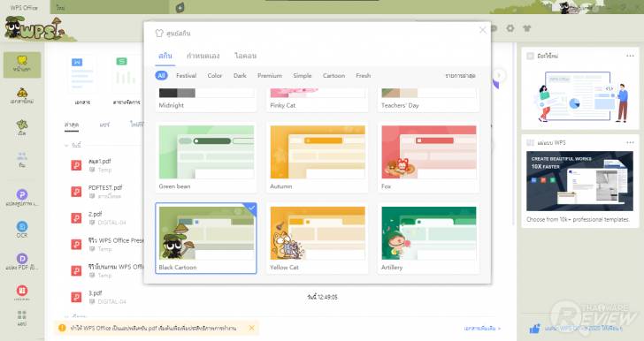This screenshot has width=644, height=341.
Task: Open the Apps grid icon
Action: tap(22, 314)
